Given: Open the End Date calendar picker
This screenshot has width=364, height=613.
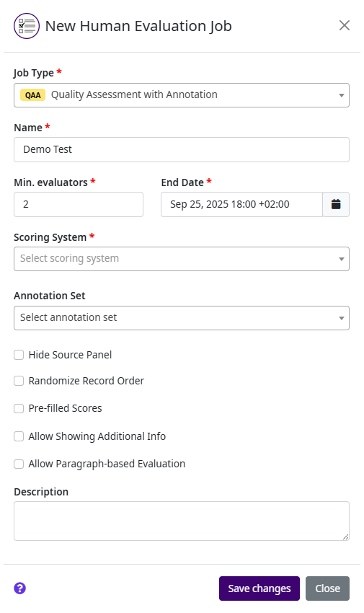Looking at the screenshot, I should pyautogui.click(x=336, y=204).
